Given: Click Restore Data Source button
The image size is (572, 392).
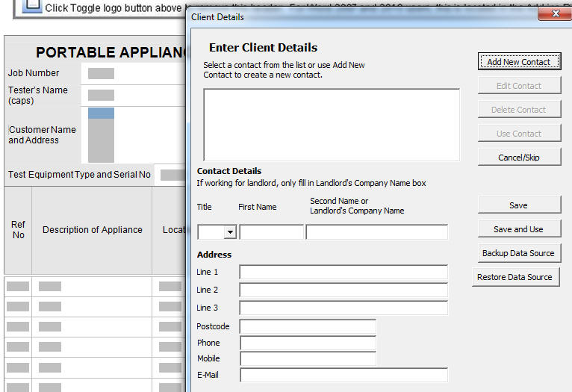Looking at the screenshot, I should click(515, 277).
